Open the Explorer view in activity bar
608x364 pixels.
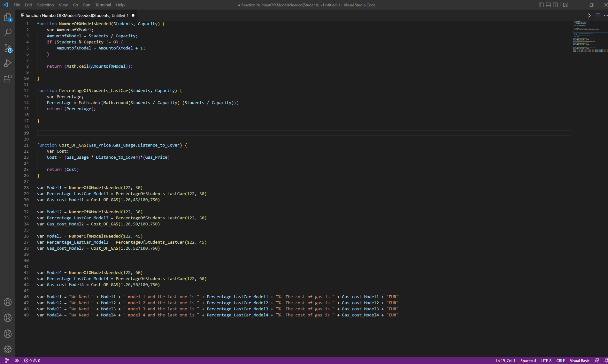[8, 18]
